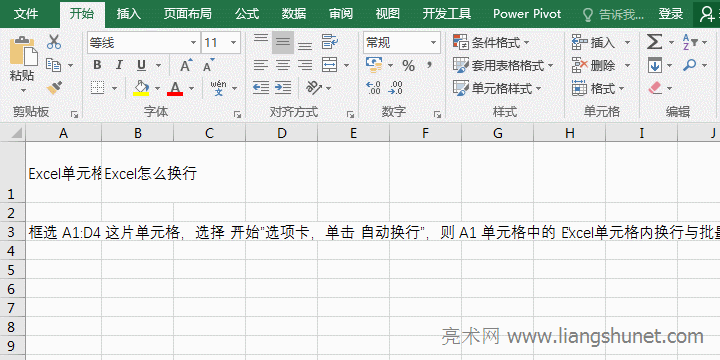Click the Cut scissors icon
The width and height of the screenshot is (720, 360).
54,42
